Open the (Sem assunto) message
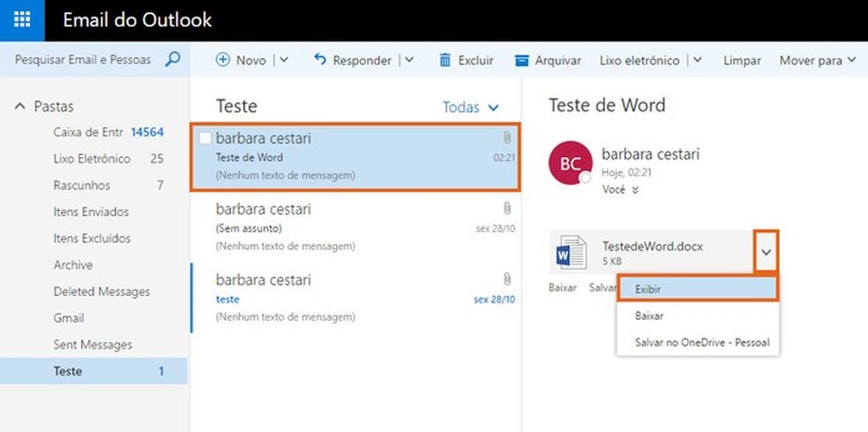868x432 pixels. coord(355,227)
